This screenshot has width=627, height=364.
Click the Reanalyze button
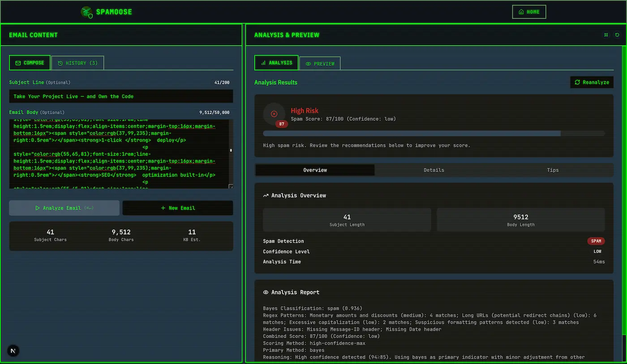[592, 82]
